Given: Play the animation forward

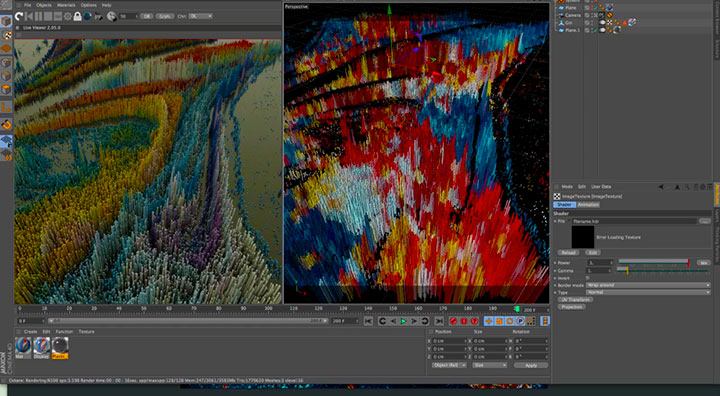Looking at the screenshot, I should (x=404, y=321).
